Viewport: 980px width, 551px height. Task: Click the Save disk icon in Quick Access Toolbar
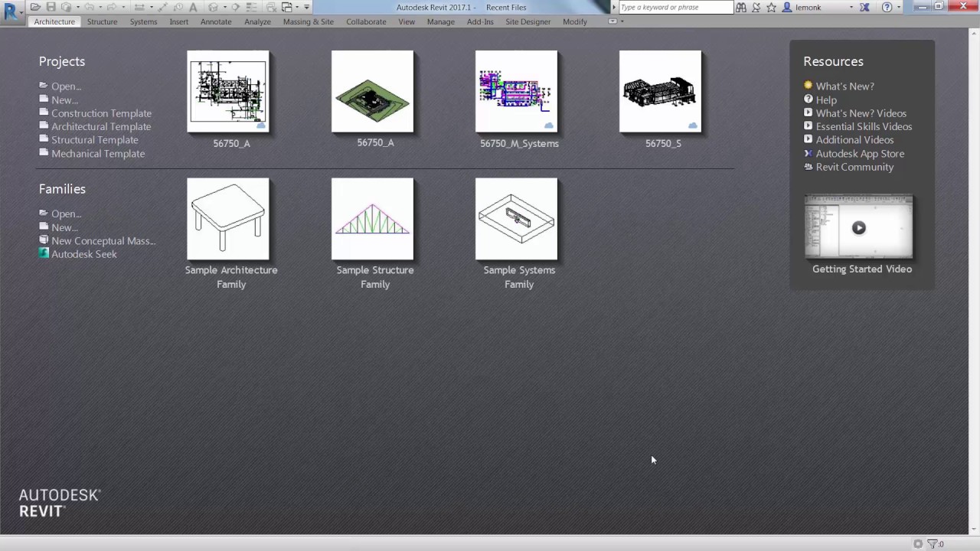(x=51, y=7)
